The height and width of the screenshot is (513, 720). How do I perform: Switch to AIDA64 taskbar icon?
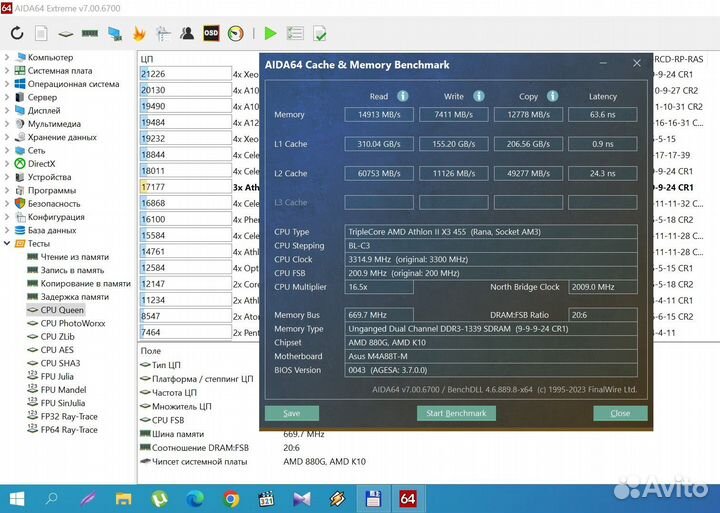(x=408, y=499)
